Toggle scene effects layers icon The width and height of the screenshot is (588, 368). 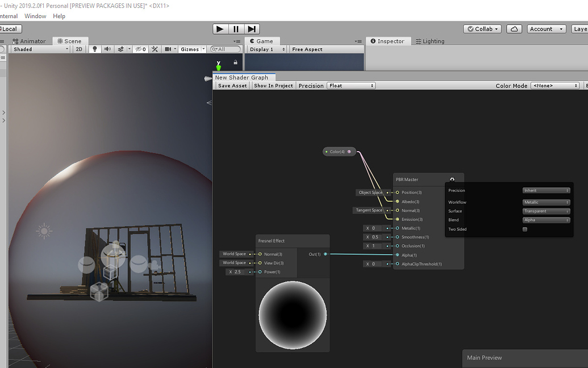121,49
